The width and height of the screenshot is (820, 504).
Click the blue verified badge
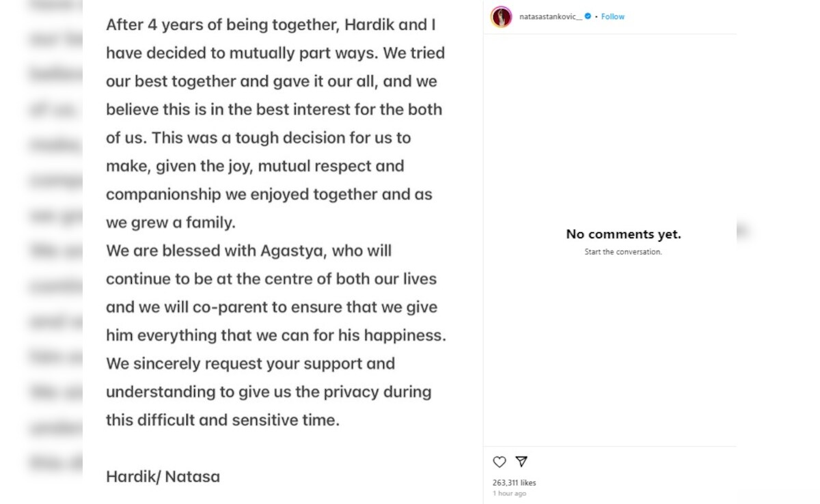588,16
